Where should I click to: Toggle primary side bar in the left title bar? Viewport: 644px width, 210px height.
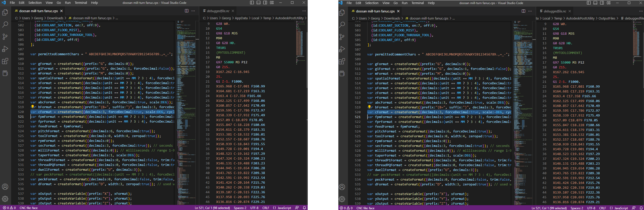coord(252,3)
